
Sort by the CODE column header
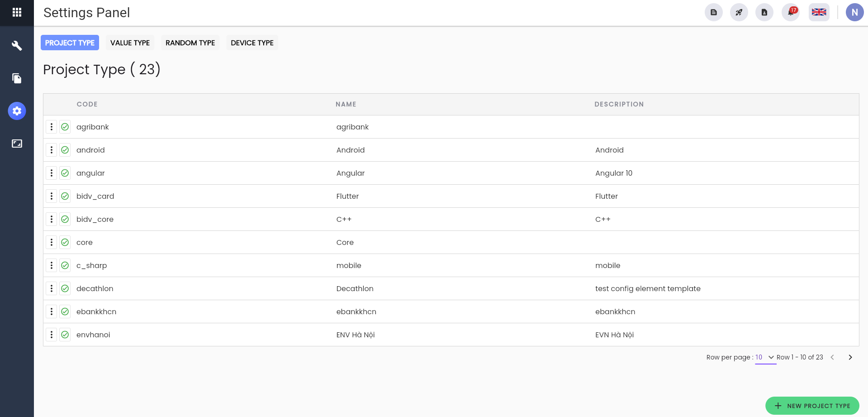point(87,104)
